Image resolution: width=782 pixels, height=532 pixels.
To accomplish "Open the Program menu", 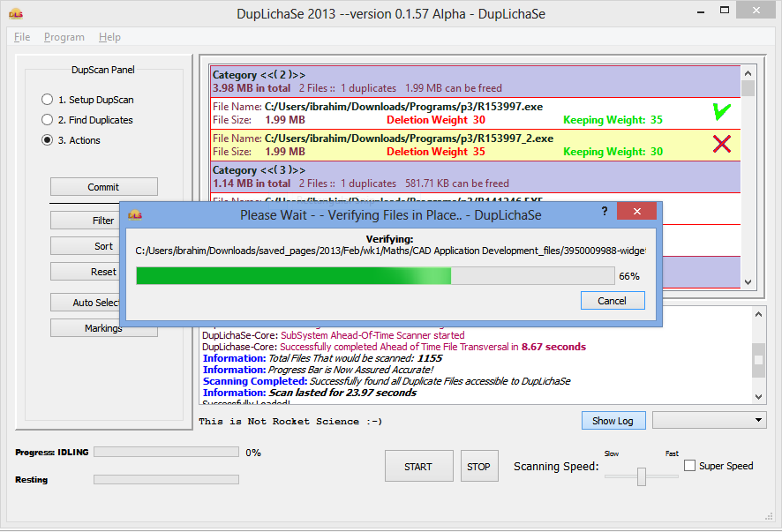I will tap(64, 37).
